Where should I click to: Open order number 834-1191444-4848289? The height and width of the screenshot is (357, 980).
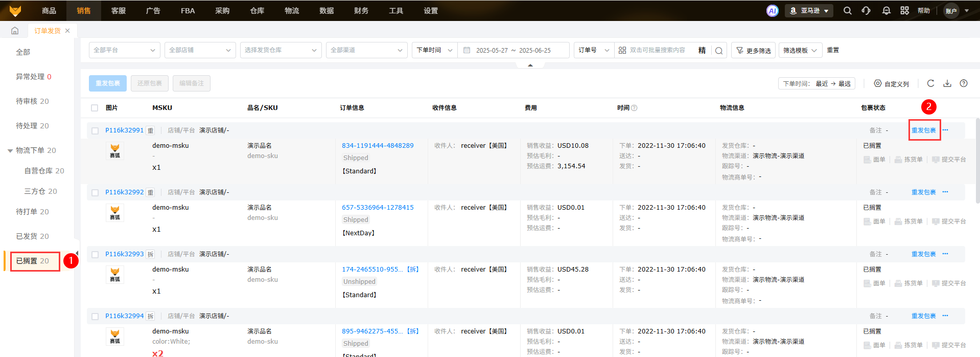[x=378, y=146]
